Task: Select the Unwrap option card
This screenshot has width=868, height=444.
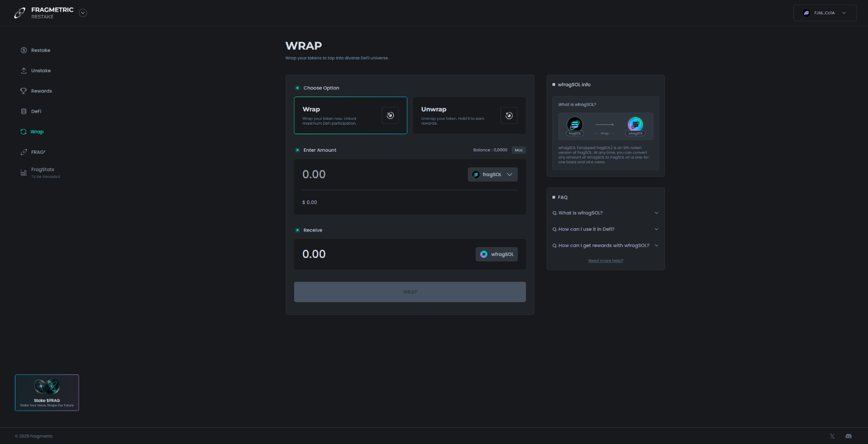Action: coord(469,115)
